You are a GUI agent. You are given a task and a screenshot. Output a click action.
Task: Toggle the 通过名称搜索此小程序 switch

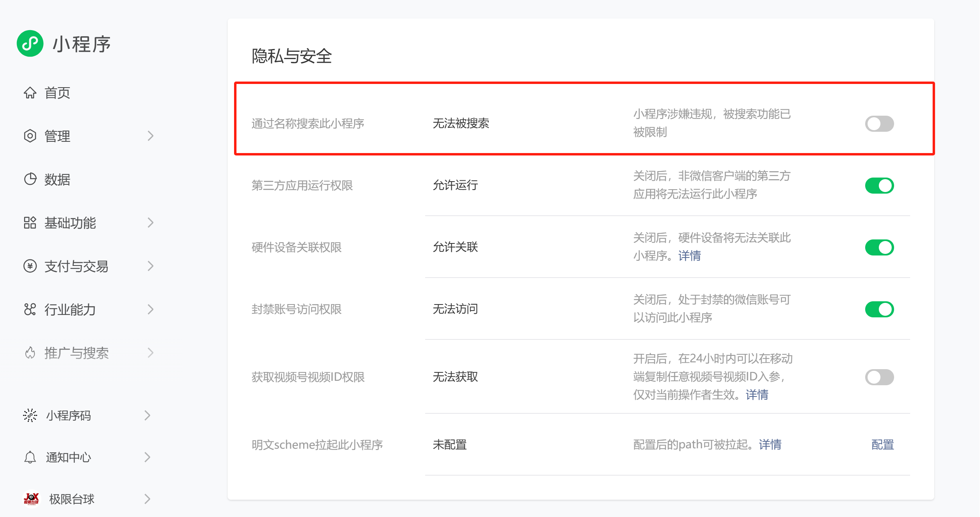point(879,124)
